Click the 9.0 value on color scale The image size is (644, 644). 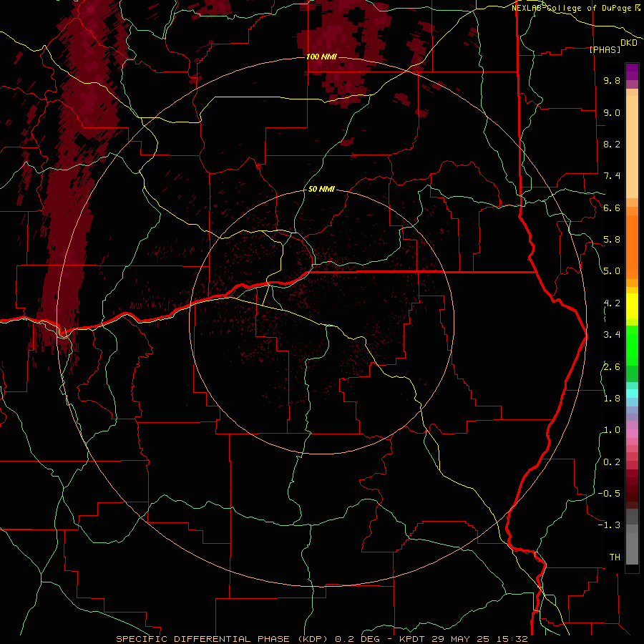(x=612, y=112)
